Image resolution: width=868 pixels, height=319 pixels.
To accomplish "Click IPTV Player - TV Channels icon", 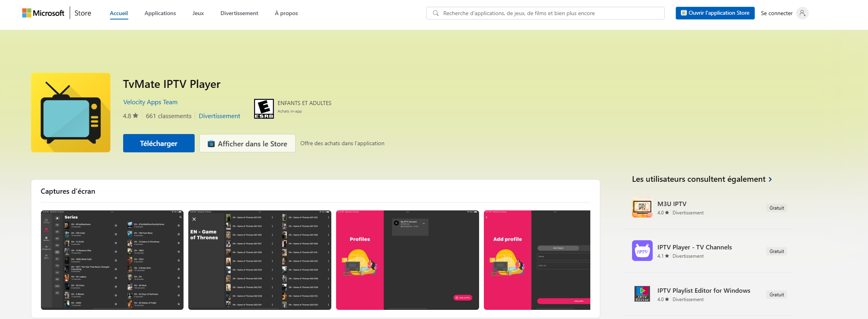I will pyautogui.click(x=642, y=251).
